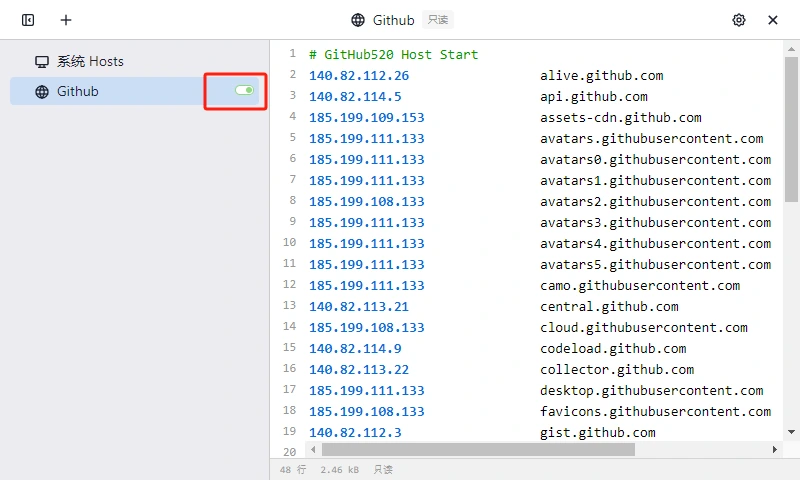Click the '2.46 kB' file size in status bar

click(339, 470)
